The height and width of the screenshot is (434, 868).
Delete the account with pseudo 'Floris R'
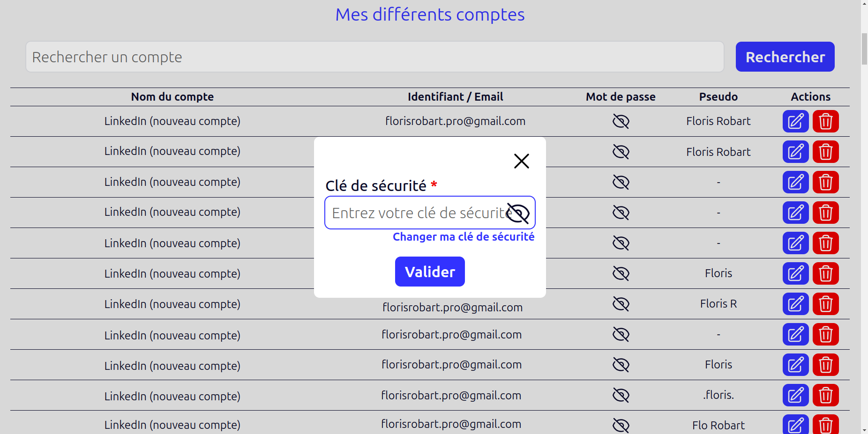825,304
